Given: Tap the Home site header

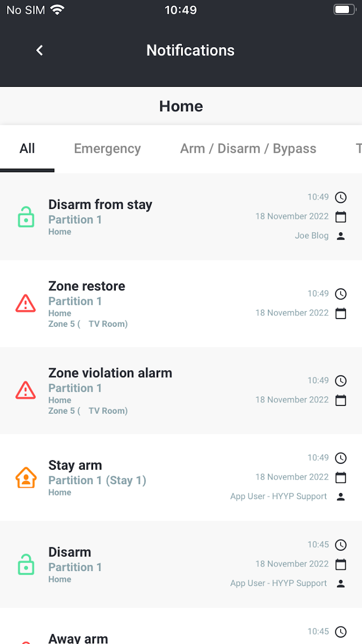Looking at the screenshot, I should pyautogui.click(x=181, y=106).
